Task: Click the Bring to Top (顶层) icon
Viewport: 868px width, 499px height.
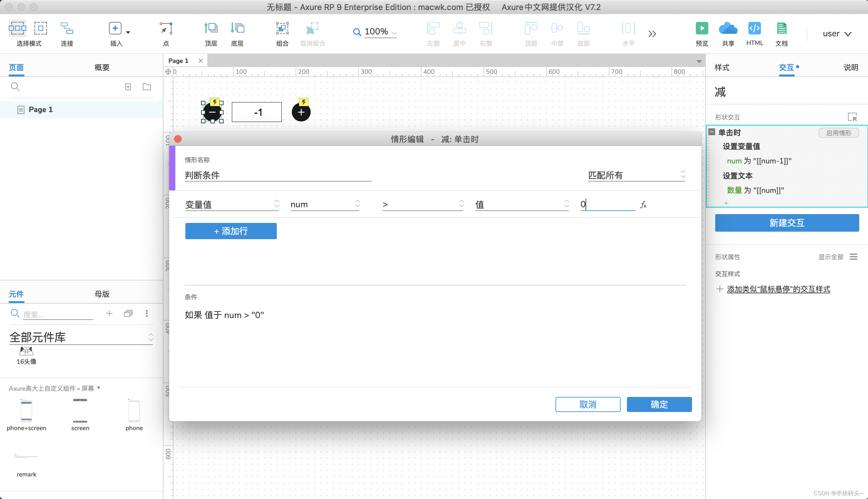Action: pos(211,28)
